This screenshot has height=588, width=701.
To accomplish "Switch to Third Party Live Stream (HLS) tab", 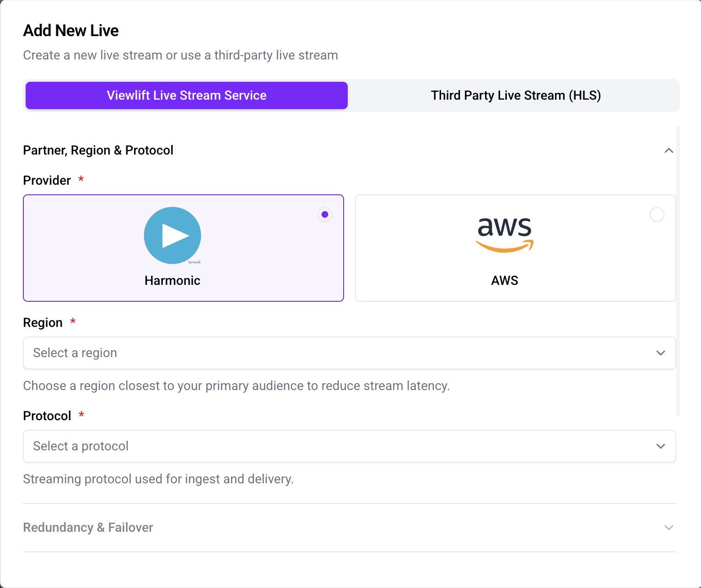I will (x=516, y=96).
